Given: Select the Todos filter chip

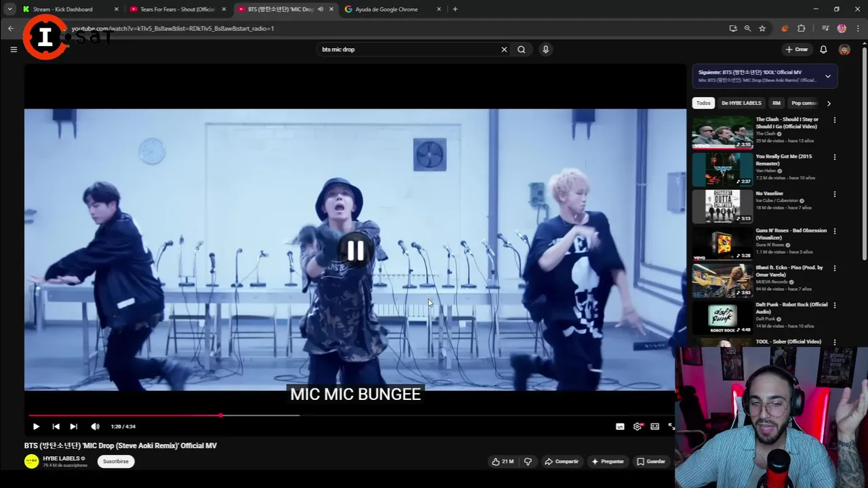Looking at the screenshot, I should coord(703,103).
